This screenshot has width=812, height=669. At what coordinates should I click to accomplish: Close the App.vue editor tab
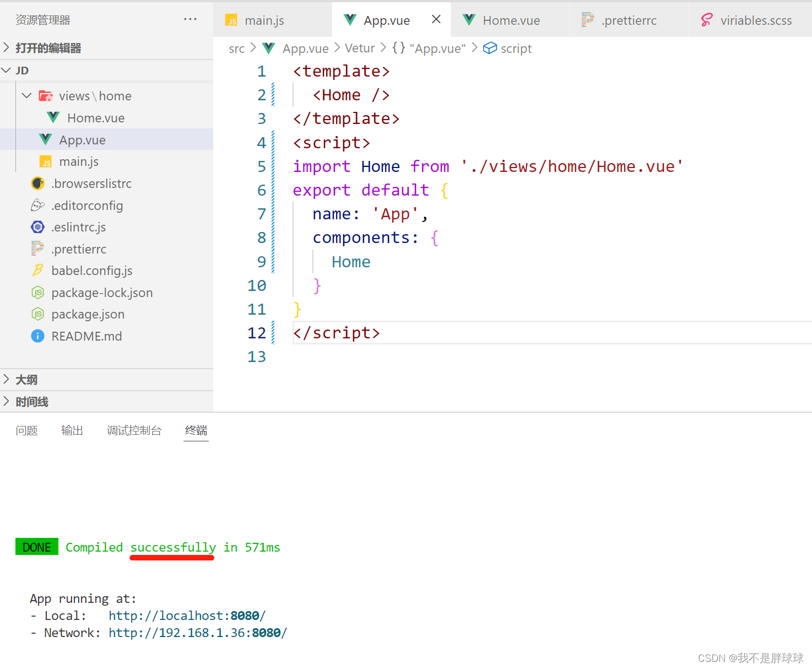point(436,19)
